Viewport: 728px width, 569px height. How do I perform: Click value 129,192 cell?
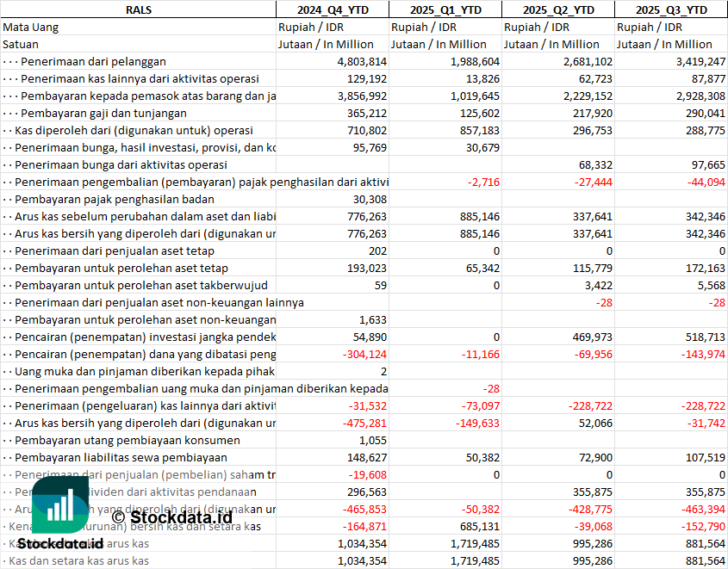[x=333, y=78]
